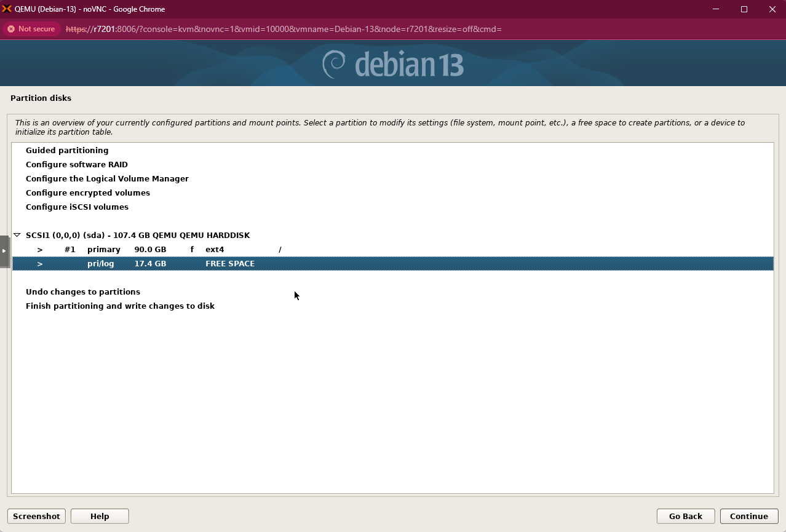Expand the ext4 primary partition arrow

pos(40,250)
